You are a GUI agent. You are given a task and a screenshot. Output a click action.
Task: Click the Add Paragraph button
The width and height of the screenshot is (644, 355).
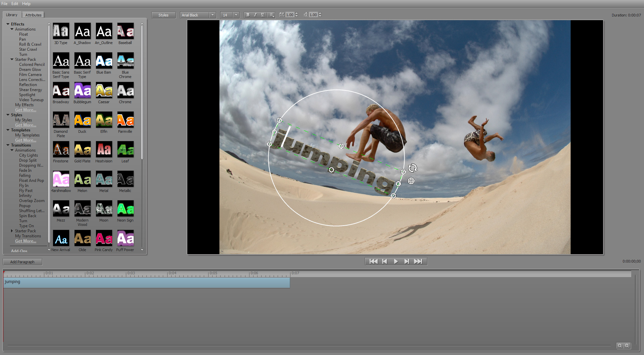[22, 262]
